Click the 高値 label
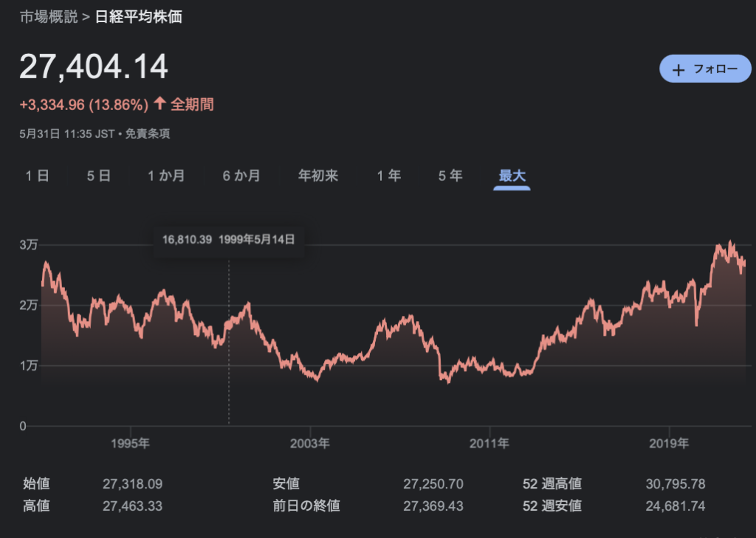The width and height of the screenshot is (756, 538). (x=36, y=506)
